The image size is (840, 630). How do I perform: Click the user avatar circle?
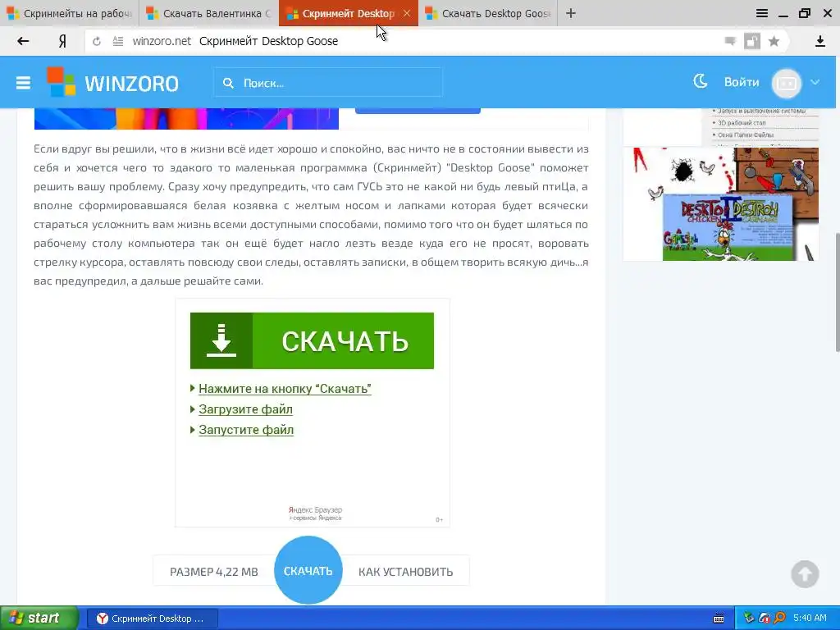point(787,83)
